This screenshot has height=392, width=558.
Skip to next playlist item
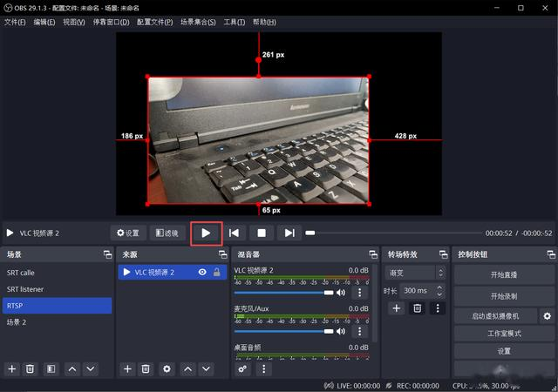coord(289,233)
